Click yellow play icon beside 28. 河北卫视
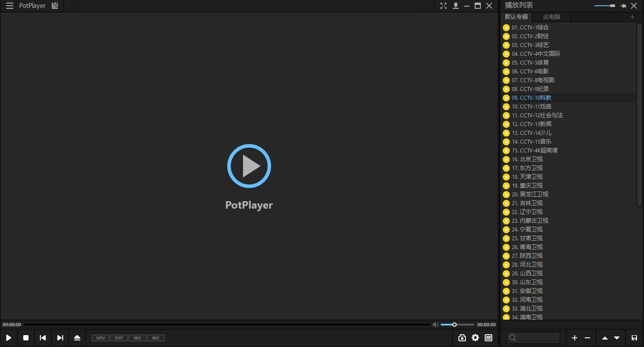The width and height of the screenshot is (644, 347). [506, 265]
